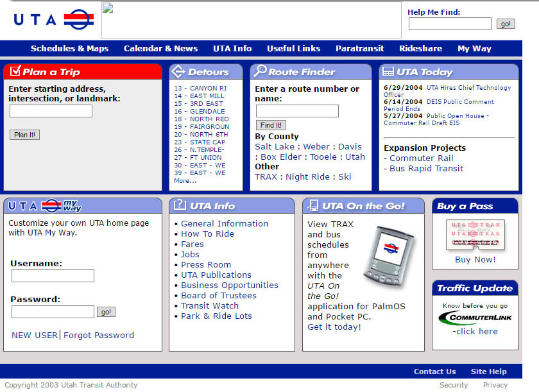
Task: Click the NEW USER link
Action: (x=35, y=336)
